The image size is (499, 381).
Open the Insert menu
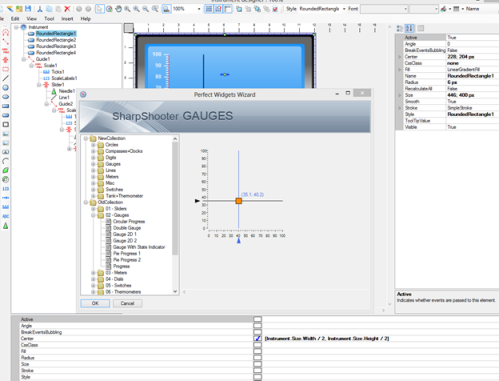pos(67,19)
